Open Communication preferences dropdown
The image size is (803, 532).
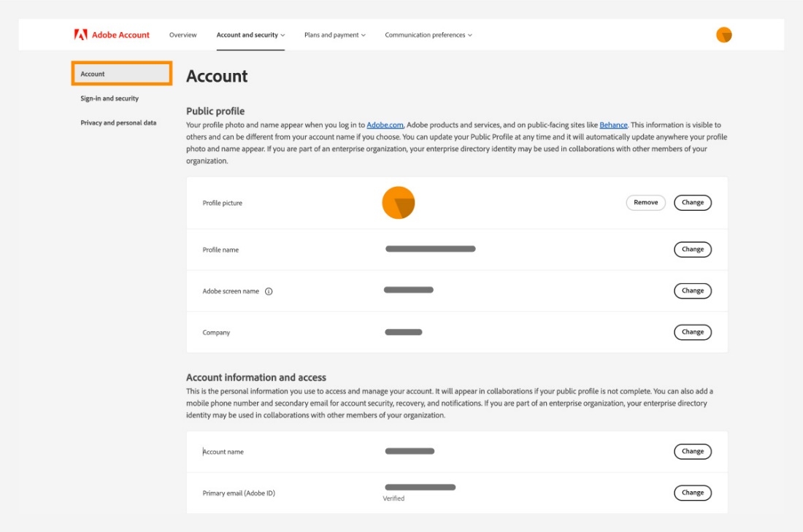point(428,35)
